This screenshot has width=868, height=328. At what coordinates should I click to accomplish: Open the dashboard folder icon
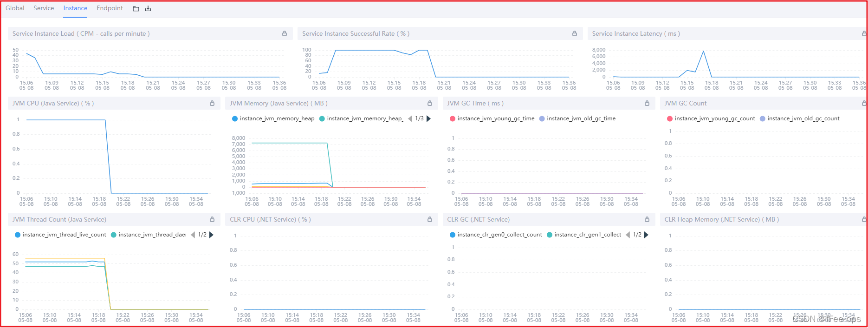click(x=136, y=9)
